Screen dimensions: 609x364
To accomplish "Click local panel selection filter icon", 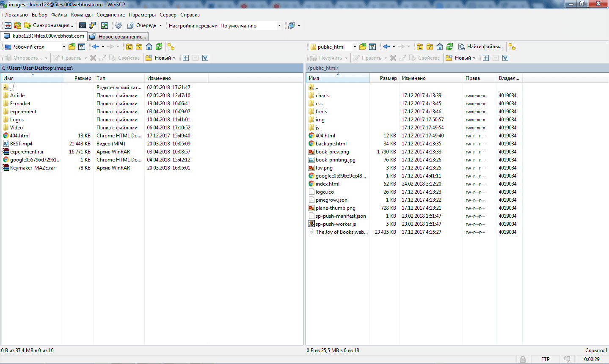I will pyautogui.click(x=205, y=58).
